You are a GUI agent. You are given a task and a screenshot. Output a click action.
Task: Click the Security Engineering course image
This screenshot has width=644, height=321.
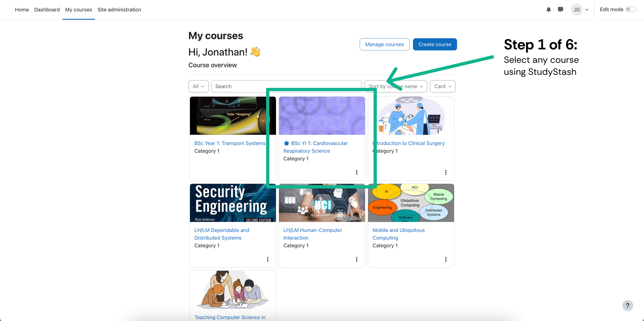coord(233,203)
